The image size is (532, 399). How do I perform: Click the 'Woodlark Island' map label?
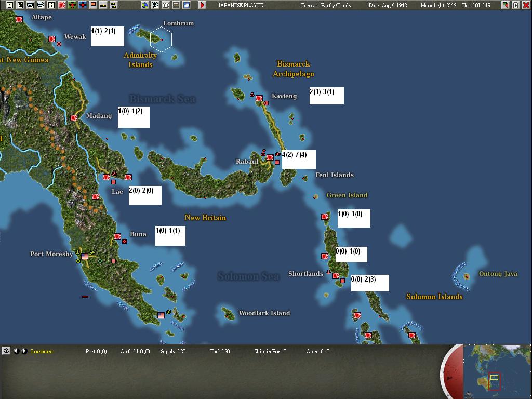point(264,313)
